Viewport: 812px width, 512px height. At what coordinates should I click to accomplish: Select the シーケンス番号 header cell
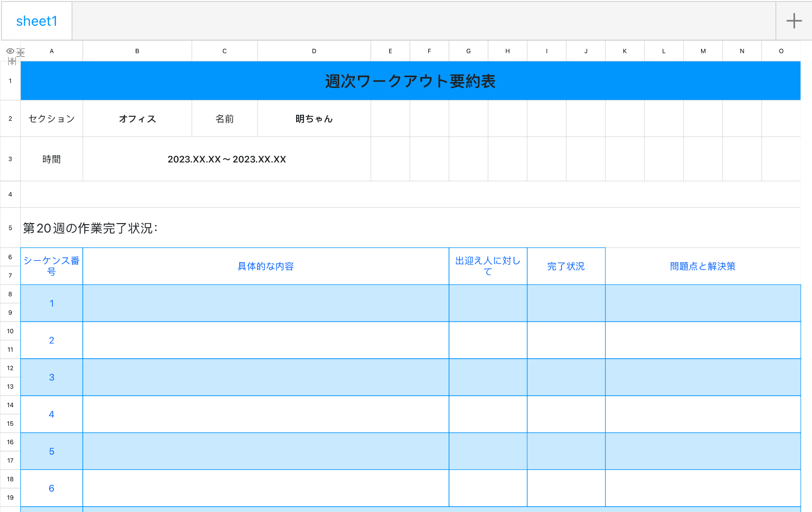coord(51,266)
